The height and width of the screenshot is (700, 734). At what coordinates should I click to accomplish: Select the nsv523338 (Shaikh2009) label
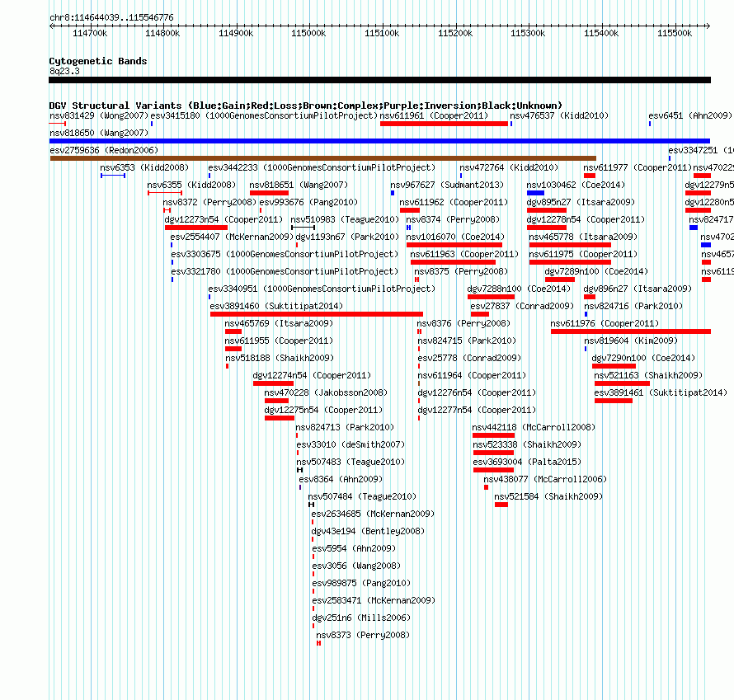pyautogui.click(x=527, y=444)
